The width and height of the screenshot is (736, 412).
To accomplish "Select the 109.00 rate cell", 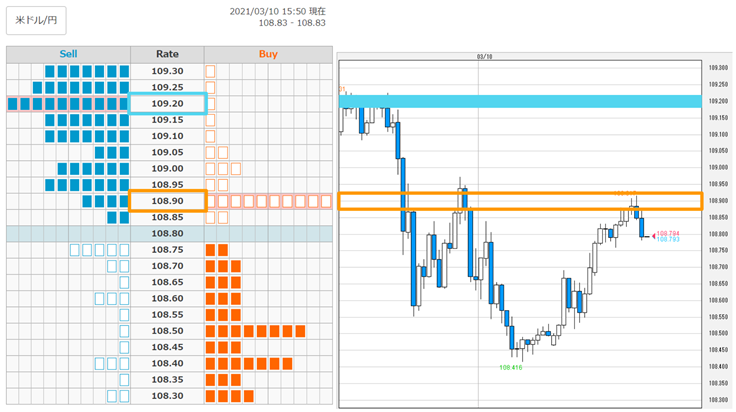I will pyautogui.click(x=167, y=168).
